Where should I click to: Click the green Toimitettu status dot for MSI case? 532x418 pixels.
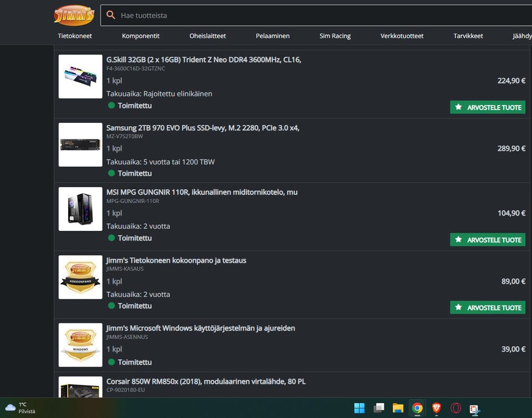click(111, 238)
